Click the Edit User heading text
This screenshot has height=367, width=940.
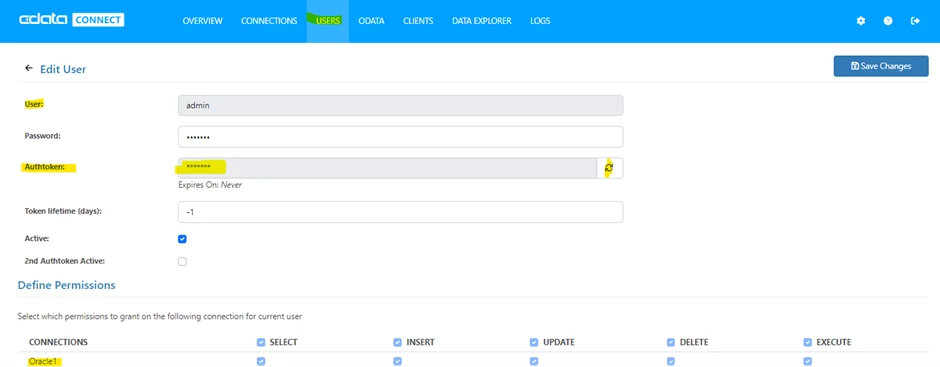pos(63,69)
